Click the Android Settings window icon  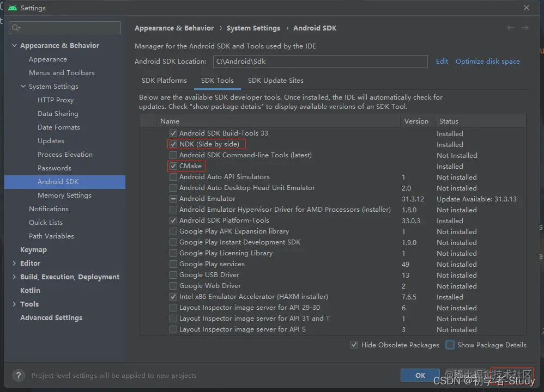[12, 8]
